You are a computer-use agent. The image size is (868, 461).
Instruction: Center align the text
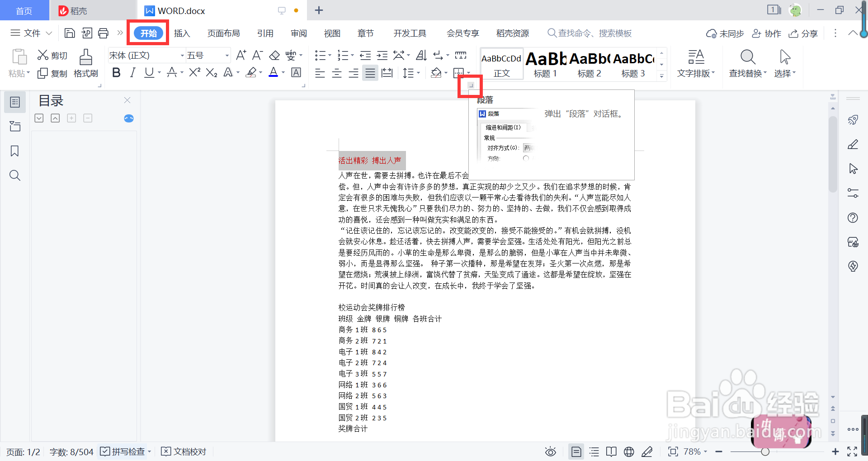tap(337, 73)
